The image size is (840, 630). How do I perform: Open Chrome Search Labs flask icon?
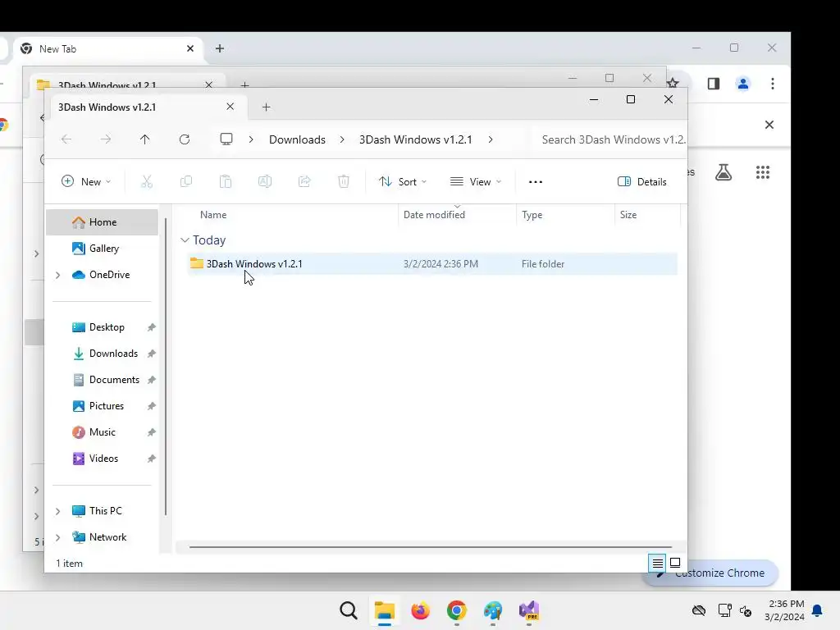(724, 172)
